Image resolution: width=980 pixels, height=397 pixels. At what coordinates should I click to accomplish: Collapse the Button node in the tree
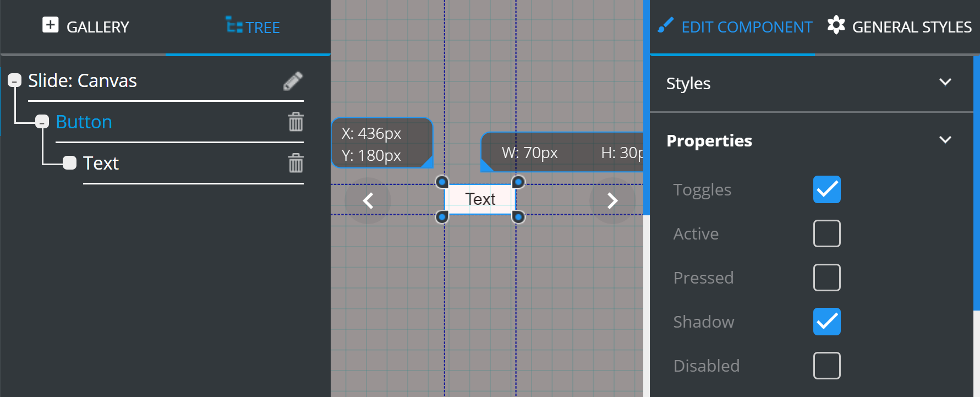click(x=42, y=122)
